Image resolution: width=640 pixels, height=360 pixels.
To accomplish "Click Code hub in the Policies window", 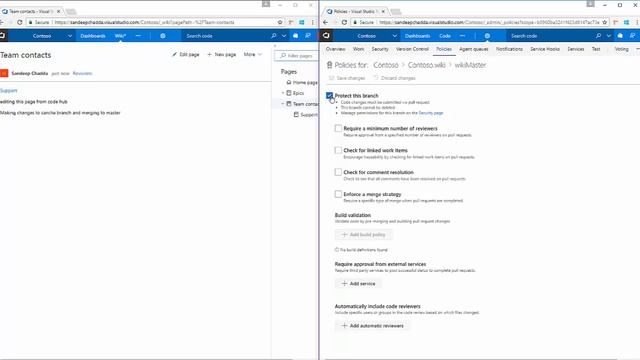I will (x=445, y=36).
